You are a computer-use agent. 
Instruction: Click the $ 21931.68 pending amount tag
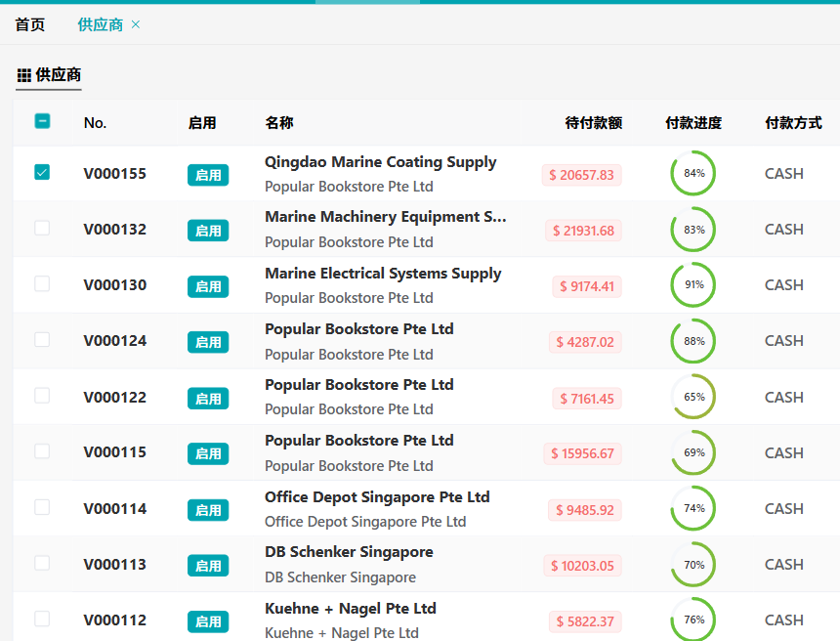pos(583,231)
